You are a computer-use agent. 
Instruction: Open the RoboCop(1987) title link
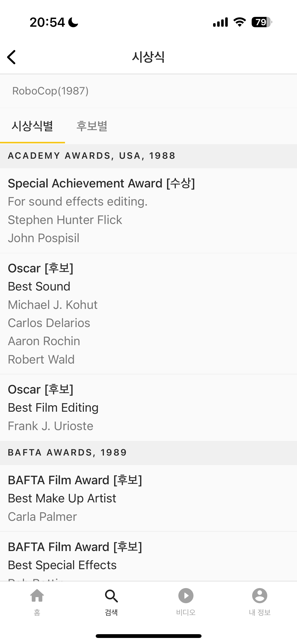[x=50, y=91]
